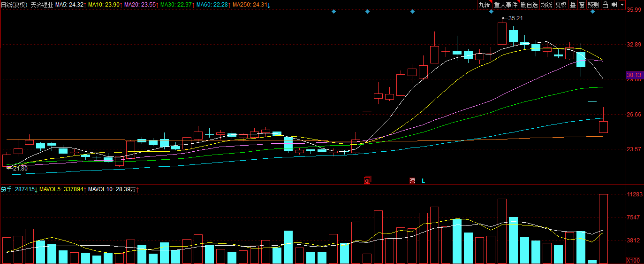The height and width of the screenshot is (264, 644).
Task: Select the tallest rightmost volume bar
Action: pos(603,229)
